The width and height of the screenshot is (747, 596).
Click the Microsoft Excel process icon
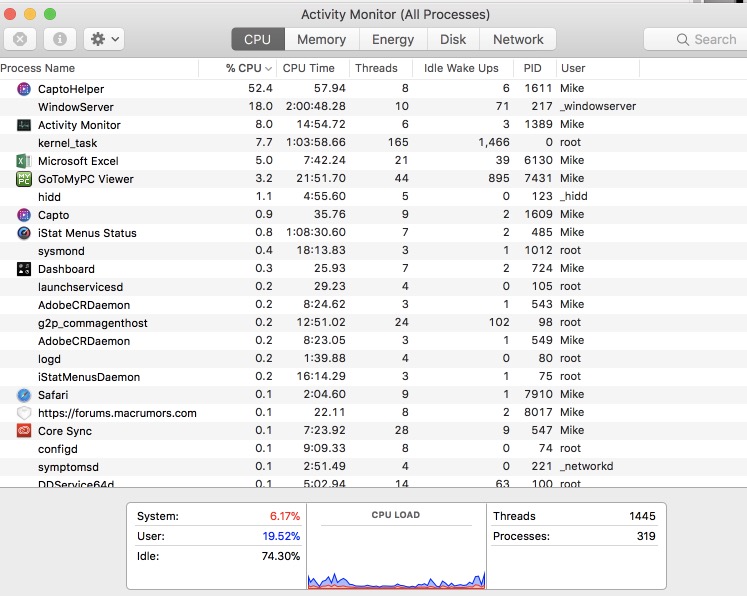pos(23,161)
